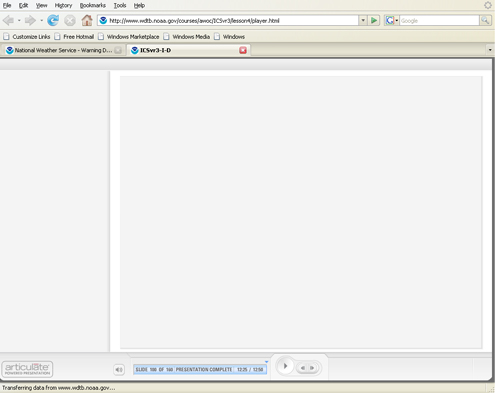Open the Back history dropdown arrow

click(x=19, y=21)
